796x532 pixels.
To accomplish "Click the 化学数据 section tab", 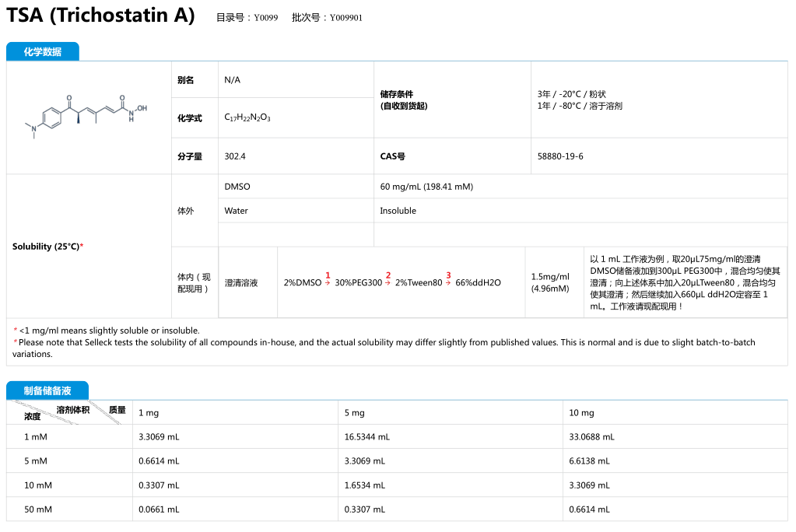I will click(x=43, y=51).
